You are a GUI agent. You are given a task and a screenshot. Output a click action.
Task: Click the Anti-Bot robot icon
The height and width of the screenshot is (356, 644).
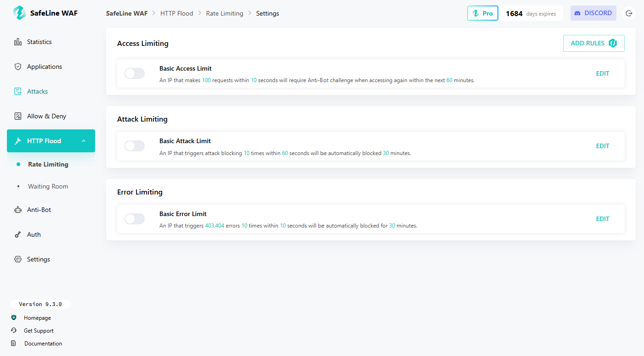pos(18,210)
